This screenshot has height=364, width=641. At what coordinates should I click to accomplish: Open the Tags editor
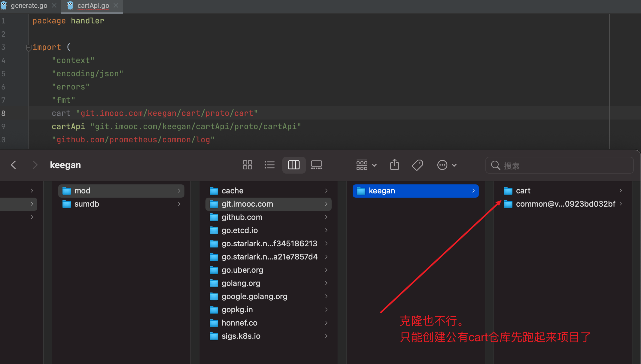click(x=418, y=165)
